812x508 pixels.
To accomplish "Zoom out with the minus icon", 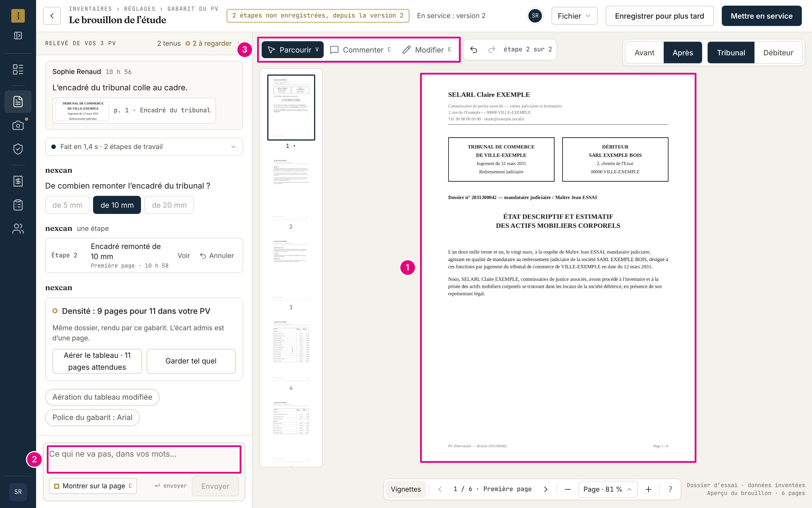I will click(568, 489).
